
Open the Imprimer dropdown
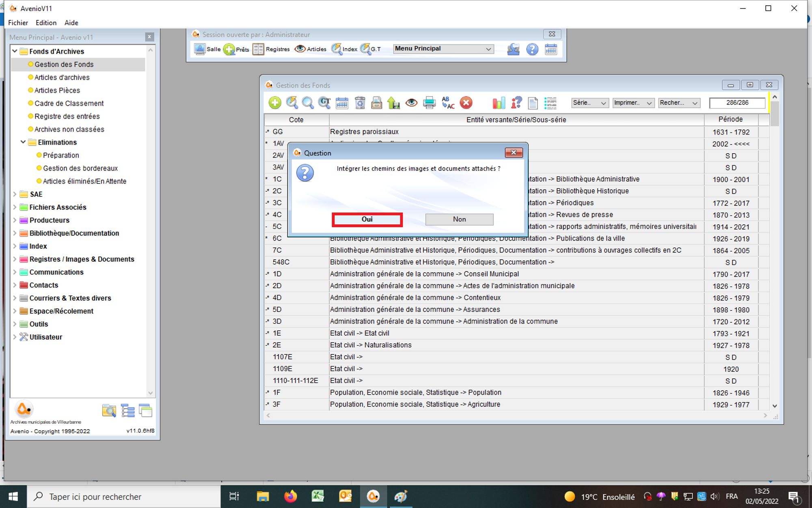(x=633, y=103)
